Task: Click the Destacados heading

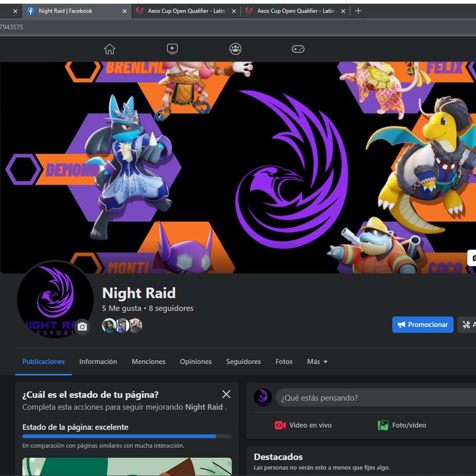Action: coord(278,457)
